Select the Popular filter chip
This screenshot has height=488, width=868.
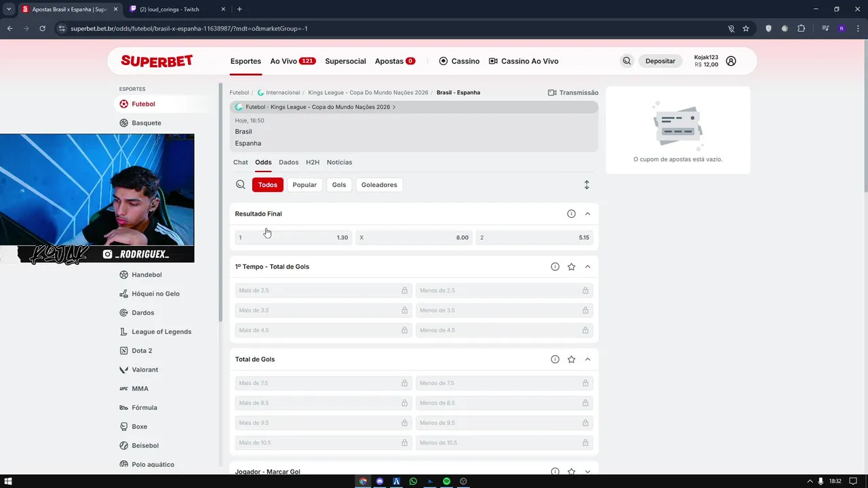pyautogui.click(x=304, y=184)
